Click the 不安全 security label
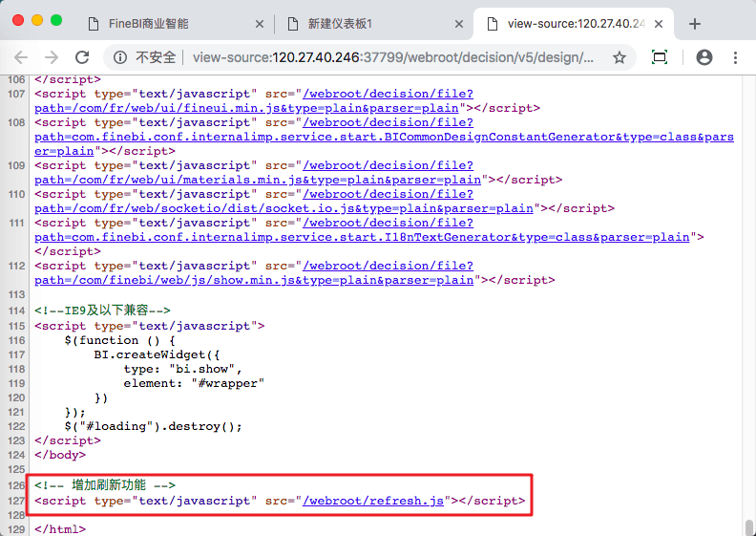This screenshot has width=756, height=536. [156, 58]
